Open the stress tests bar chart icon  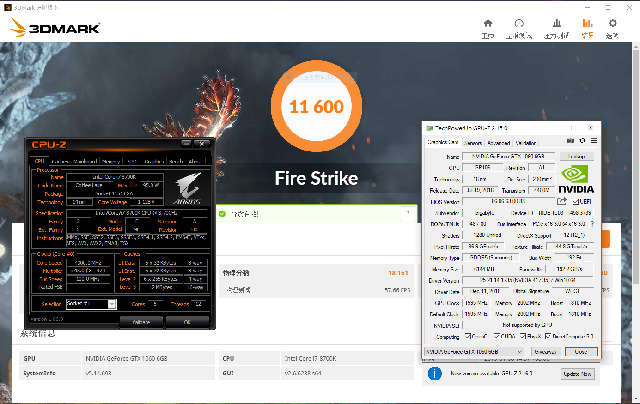(x=557, y=23)
